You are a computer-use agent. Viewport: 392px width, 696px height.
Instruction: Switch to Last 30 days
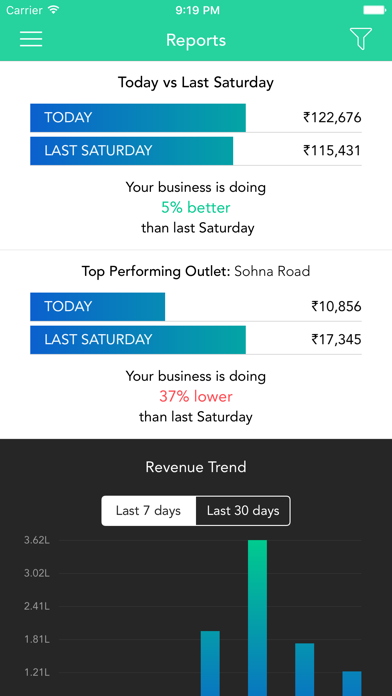click(x=243, y=511)
